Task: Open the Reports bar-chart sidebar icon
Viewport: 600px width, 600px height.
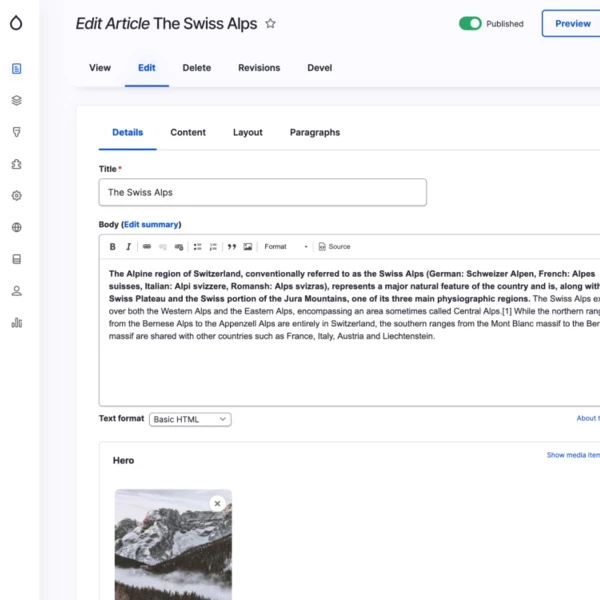Action: click(x=16, y=323)
